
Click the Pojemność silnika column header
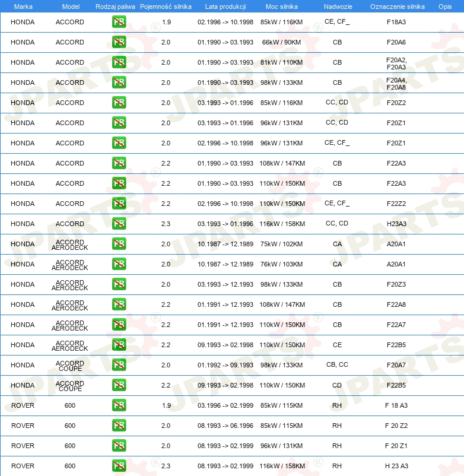tap(166, 7)
